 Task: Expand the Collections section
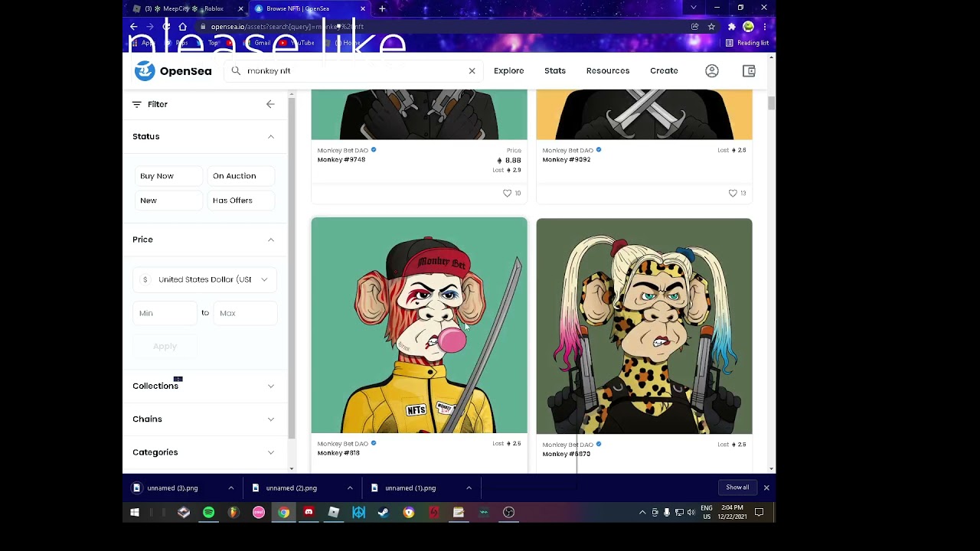(x=204, y=386)
